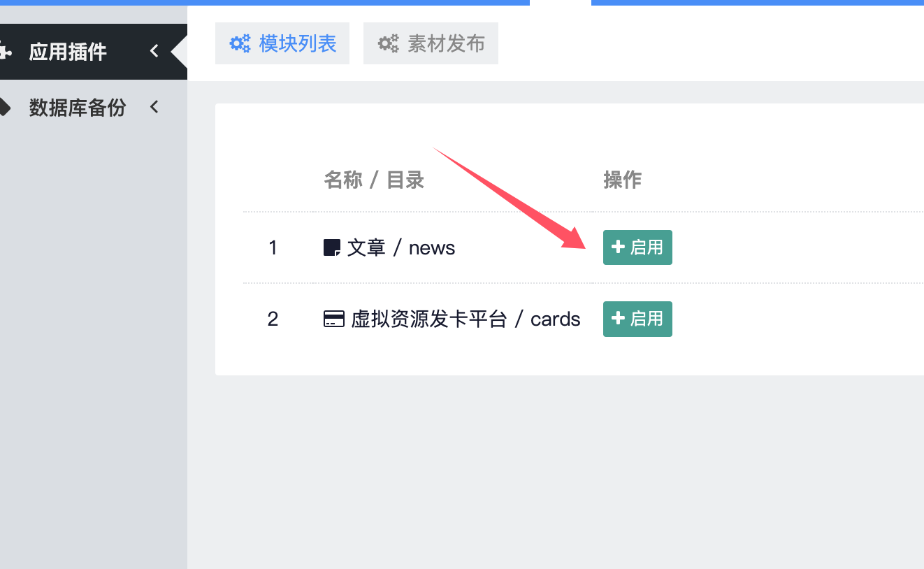
Task: Expand the 数据库备份 chevron arrow
Action: tap(154, 107)
